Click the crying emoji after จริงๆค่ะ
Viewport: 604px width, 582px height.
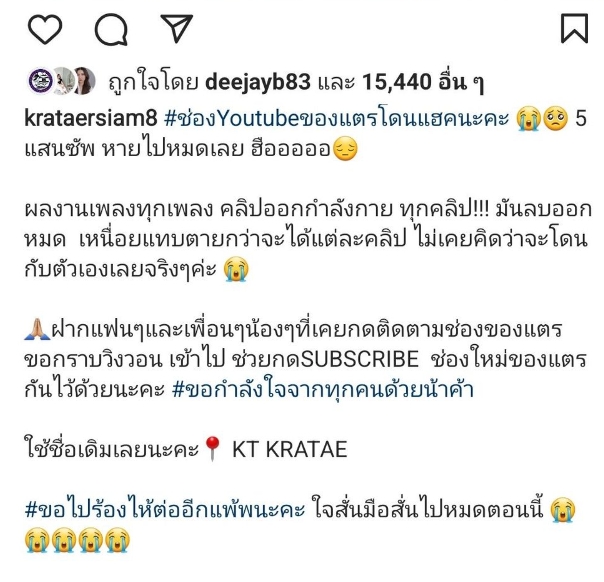[x=236, y=269]
